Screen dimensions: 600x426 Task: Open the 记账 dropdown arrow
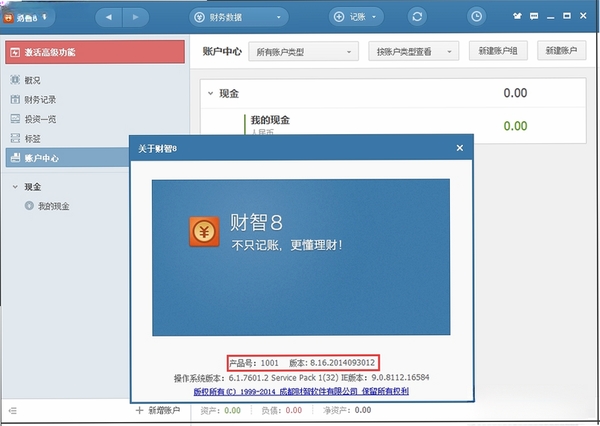(x=374, y=17)
